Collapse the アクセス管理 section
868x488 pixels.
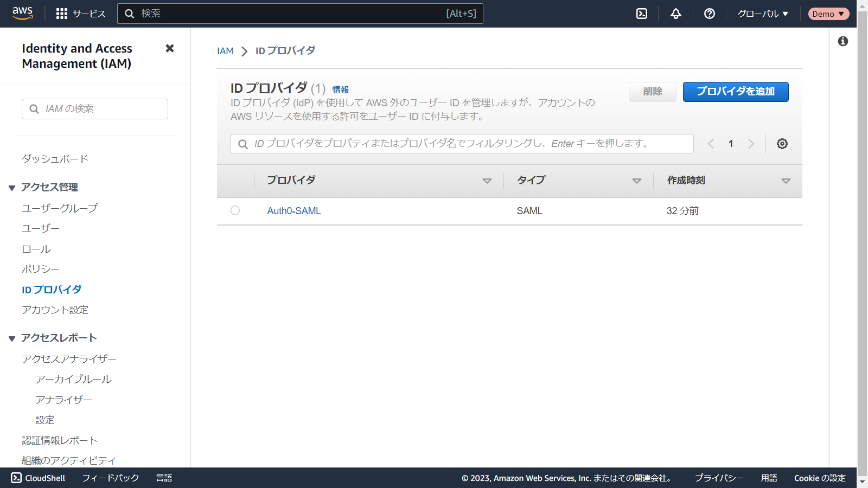tap(12, 188)
